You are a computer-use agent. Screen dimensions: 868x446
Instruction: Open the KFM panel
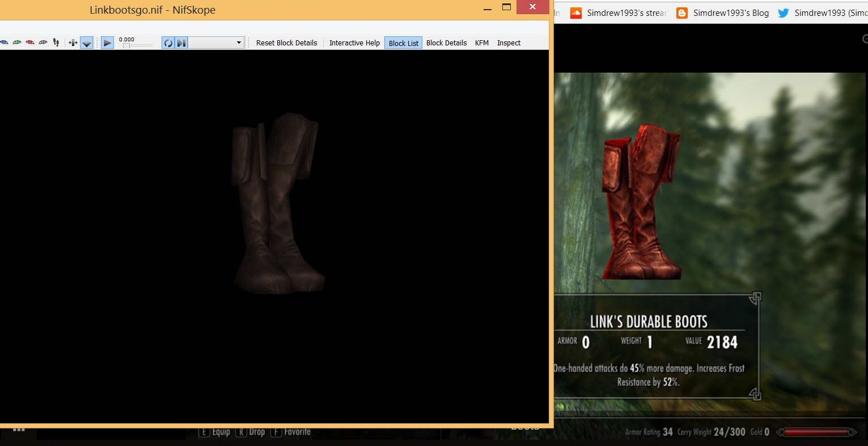coord(482,43)
